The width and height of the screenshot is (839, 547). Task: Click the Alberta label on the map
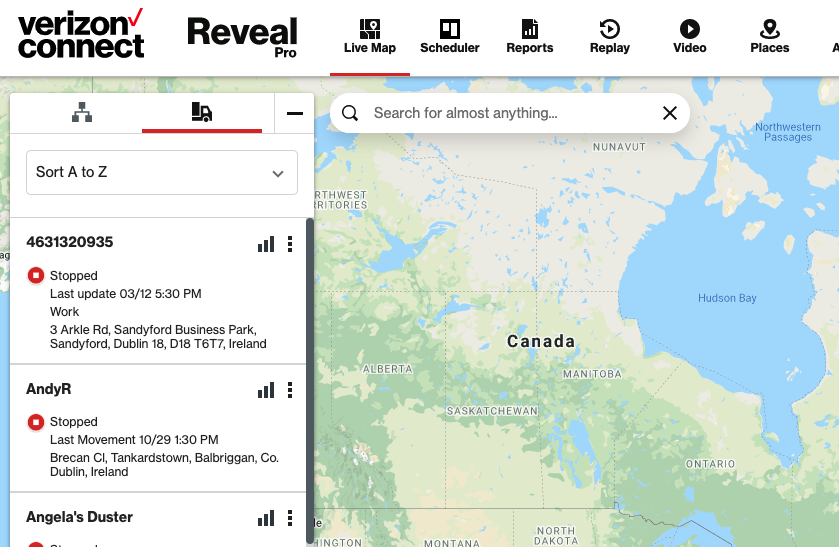[x=387, y=369]
